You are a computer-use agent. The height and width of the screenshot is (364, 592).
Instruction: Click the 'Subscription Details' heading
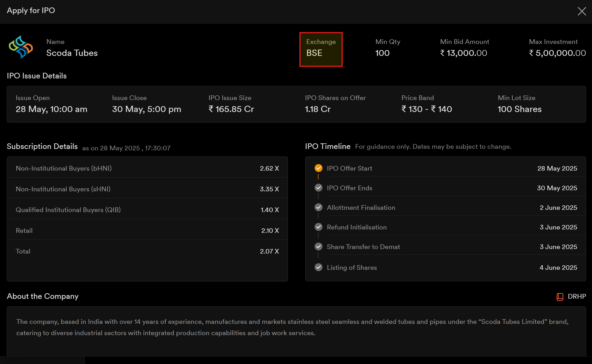tap(42, 146)
